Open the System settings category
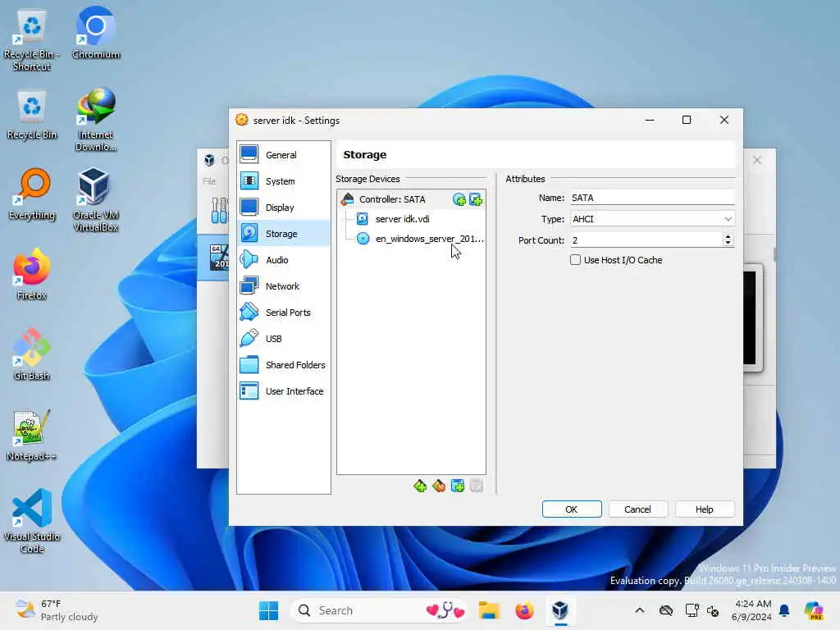This screenshot has height=630, width=840. click(283, 181)
